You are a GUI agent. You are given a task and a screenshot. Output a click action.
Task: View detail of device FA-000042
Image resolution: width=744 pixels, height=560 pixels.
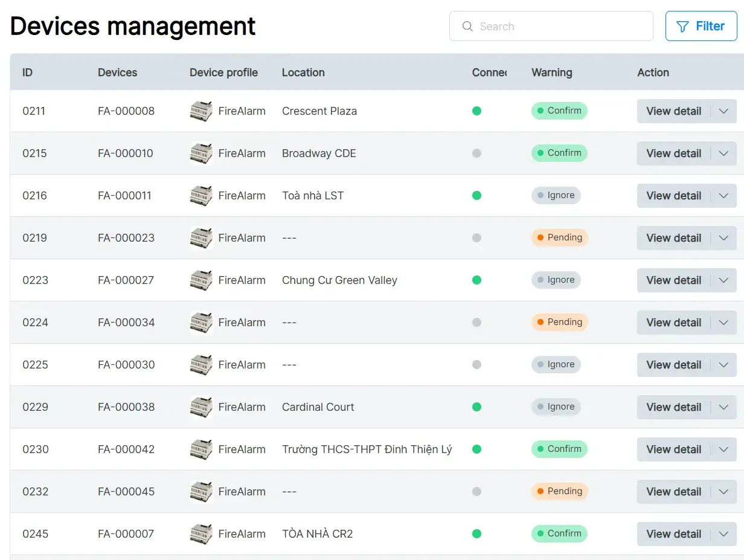674,449
